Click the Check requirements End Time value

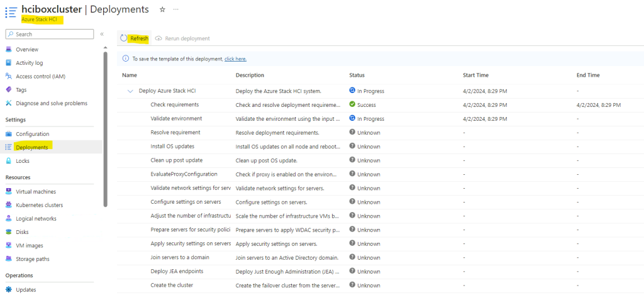tap(599, 105)
